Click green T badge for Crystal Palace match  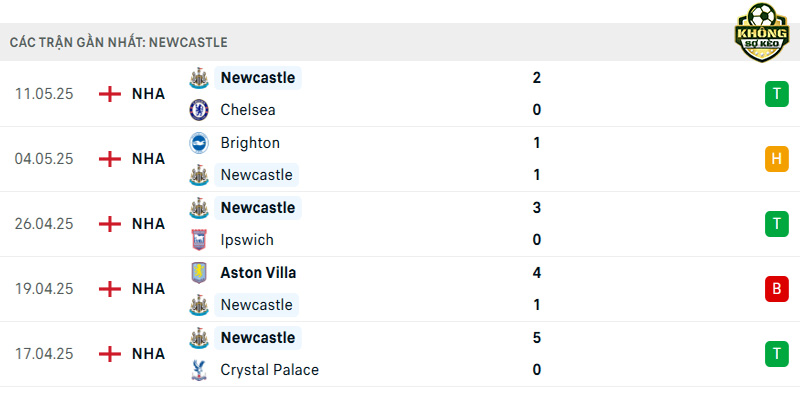tap(777, 354)
